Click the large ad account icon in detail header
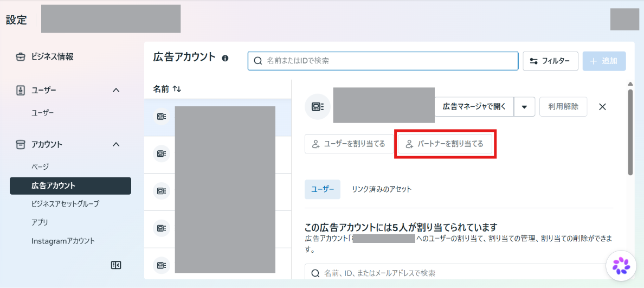644x288 pixels. click(318, 107)
